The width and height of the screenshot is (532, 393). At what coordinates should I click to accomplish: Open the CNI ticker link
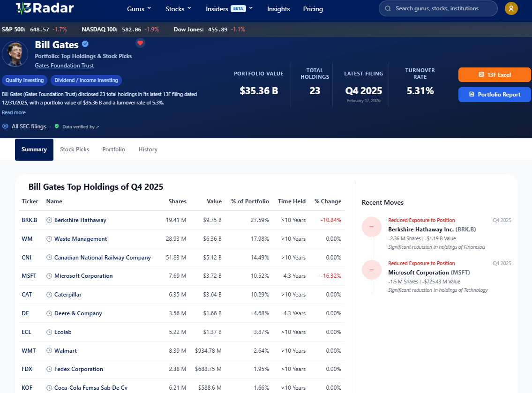click(26, 257)
